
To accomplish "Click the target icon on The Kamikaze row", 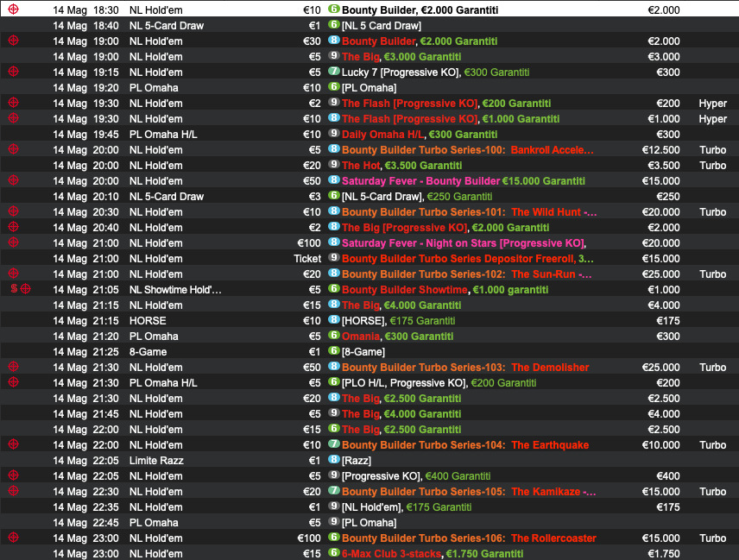I will 13,491.
